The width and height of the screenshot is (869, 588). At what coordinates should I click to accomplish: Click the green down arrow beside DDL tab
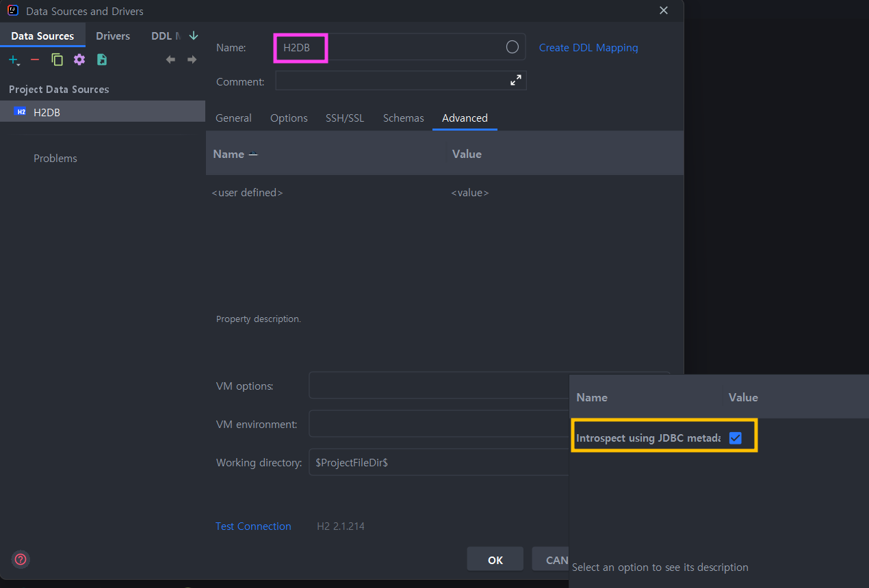pos(194,36)
